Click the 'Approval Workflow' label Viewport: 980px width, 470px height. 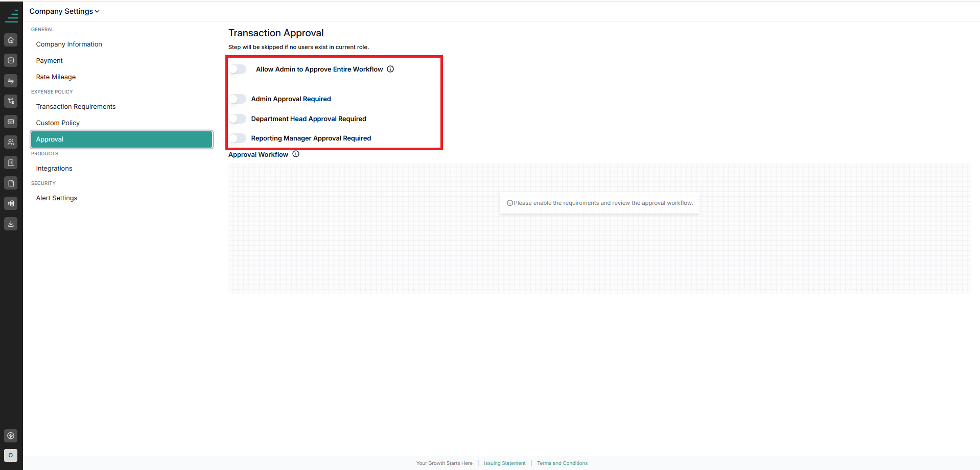click(258, 154)
